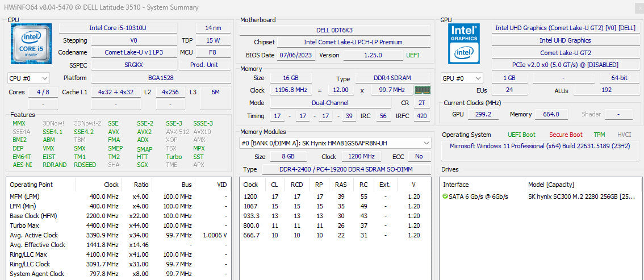The image size is (644, 280).
Task: Click the Avg. Effective Clock row
Action: (x=118, y=245)
